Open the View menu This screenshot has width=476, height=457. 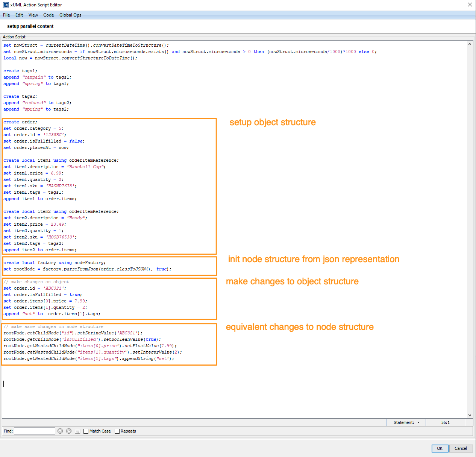coord(33,15)
